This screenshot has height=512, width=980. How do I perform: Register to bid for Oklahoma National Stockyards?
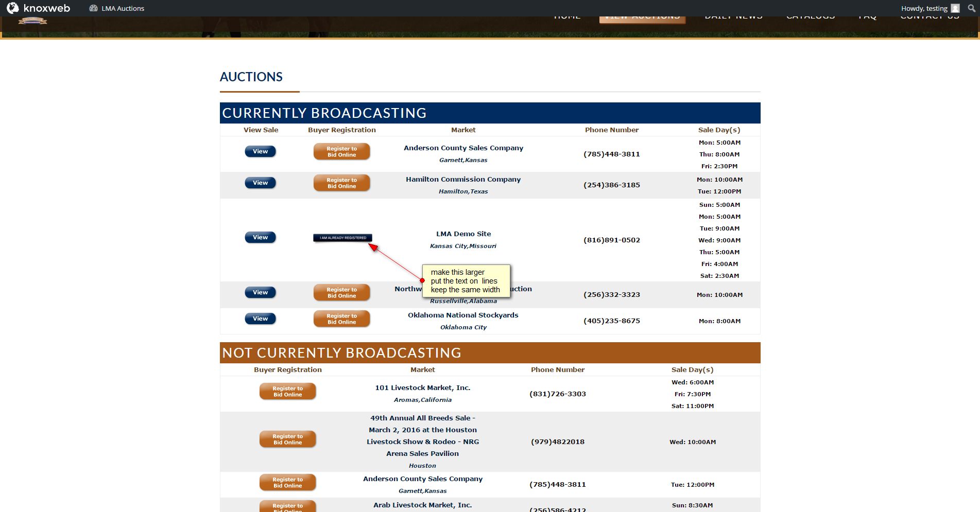(342, 319)
